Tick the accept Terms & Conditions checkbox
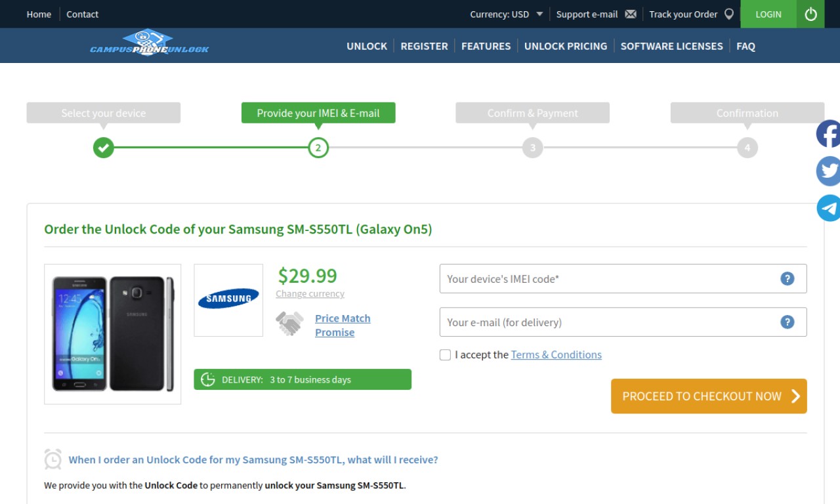Viewport: 840px width, 504px height. (x=445, y=355)
